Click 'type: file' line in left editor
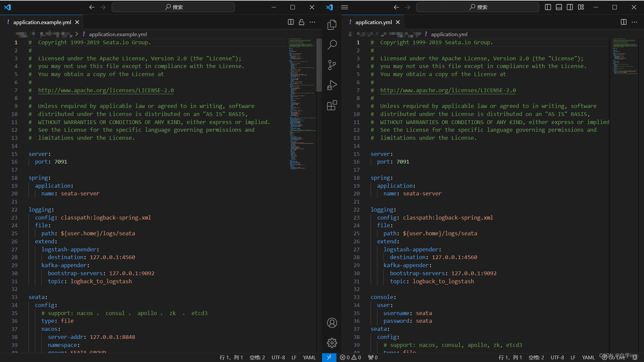Image resolution: width=644 pixels, height=362 pixels. [x=57, y=321]
